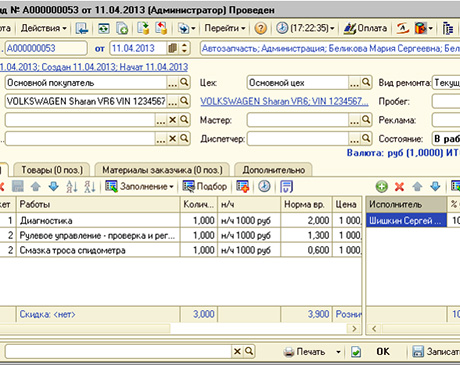This screenshot has width=460, height=365.
Task: Click works table scroll right arrow
Action: pos(354,329)
